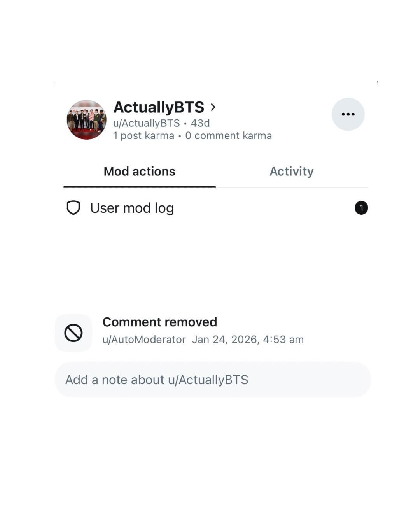The image size is (420, 525).
Task: Expand the Comment removed log entry
Action: click(160, 322)
